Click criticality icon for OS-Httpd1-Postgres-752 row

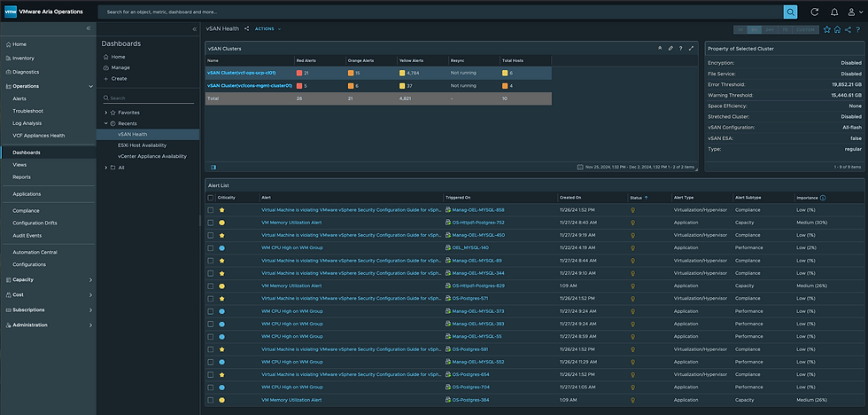[222, 223]
